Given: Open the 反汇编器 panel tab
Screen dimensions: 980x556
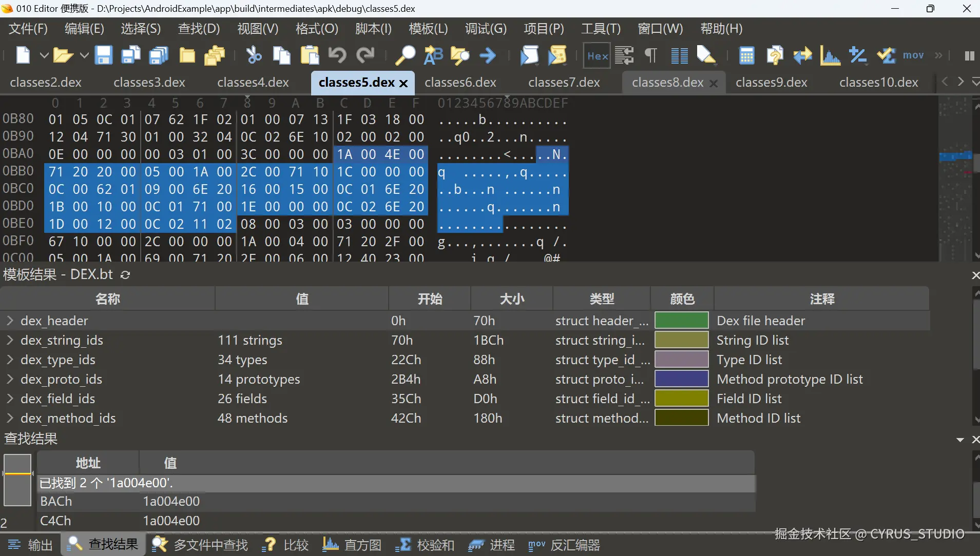Looking at the screenshot, I should (564, 545).
